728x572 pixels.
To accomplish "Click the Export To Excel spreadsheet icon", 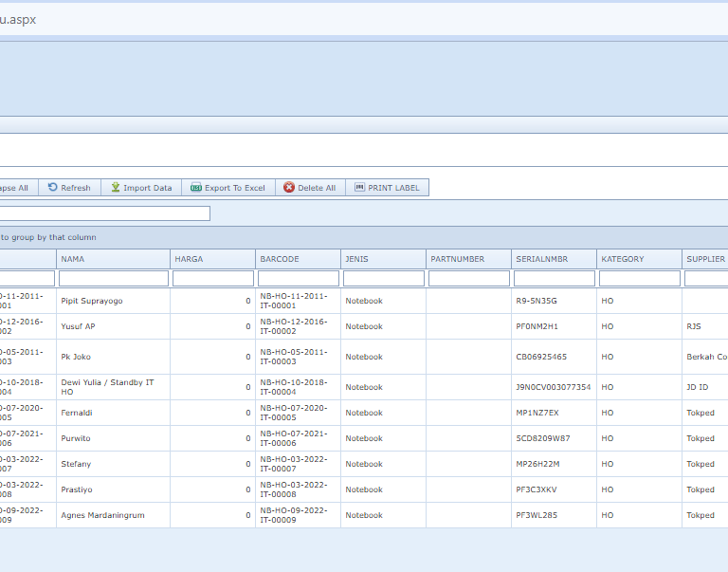I will coord(196,187).
